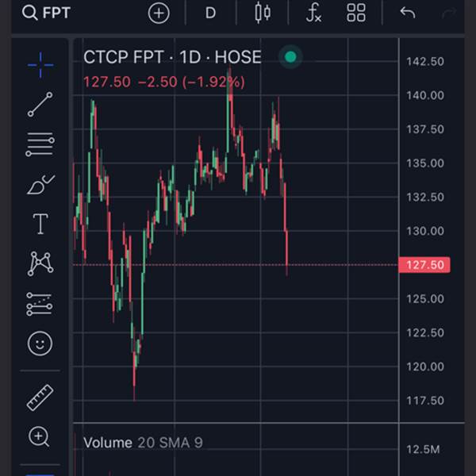Viewport: 476px width, 476px height.
Task: Activate the zoom in tool
Action: pos(39,437)
